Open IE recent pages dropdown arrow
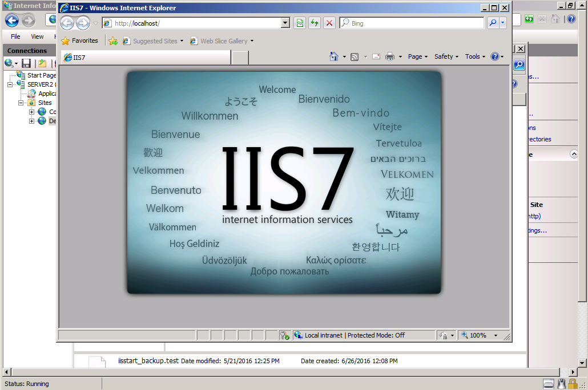588x390 pixels. tap(96, 23)
